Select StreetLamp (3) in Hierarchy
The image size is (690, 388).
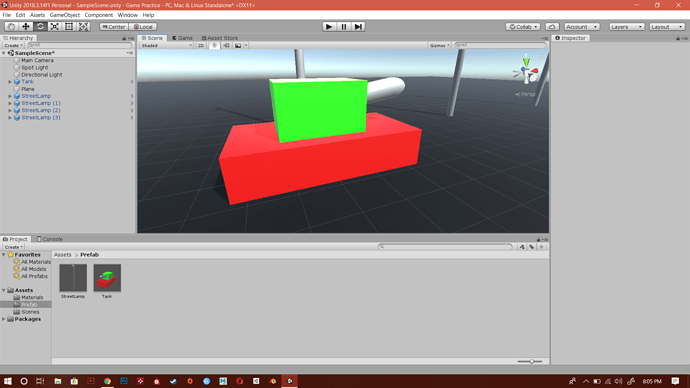click(41, 118)
